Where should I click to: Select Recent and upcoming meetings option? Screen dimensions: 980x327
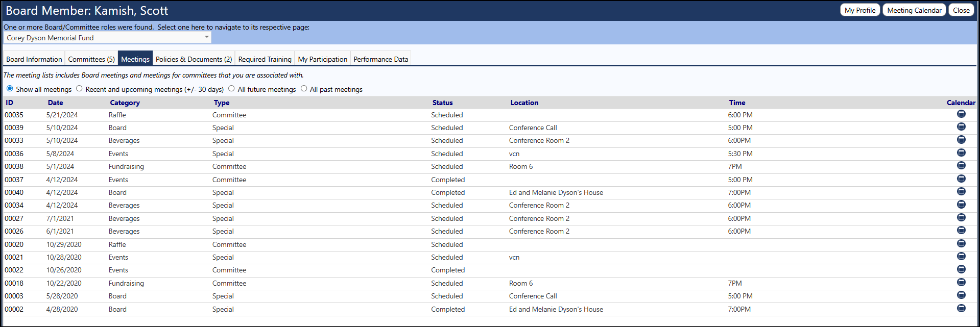79,88
